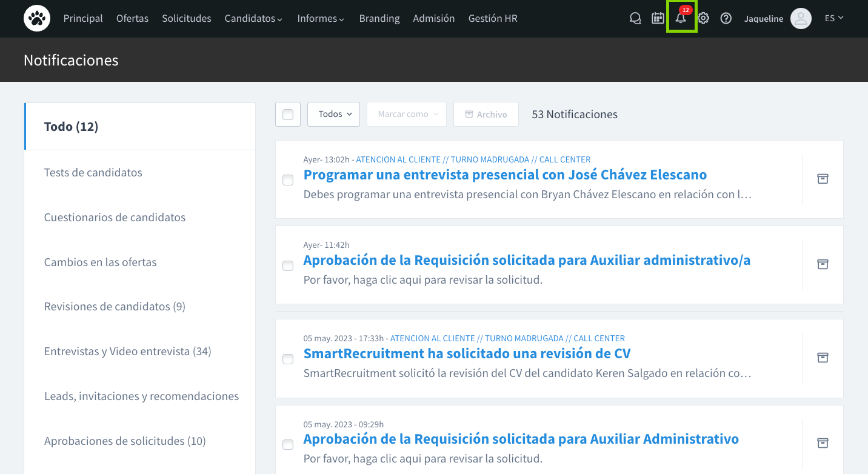
Task: Archive the SmartRecruitment CV review notification via its icon
Action: click(823, 358)
